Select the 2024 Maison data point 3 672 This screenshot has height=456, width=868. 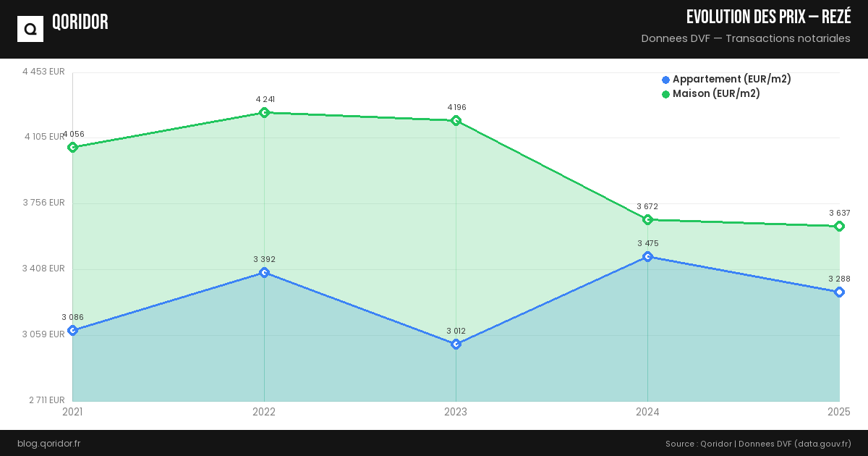tap(648, 220)
